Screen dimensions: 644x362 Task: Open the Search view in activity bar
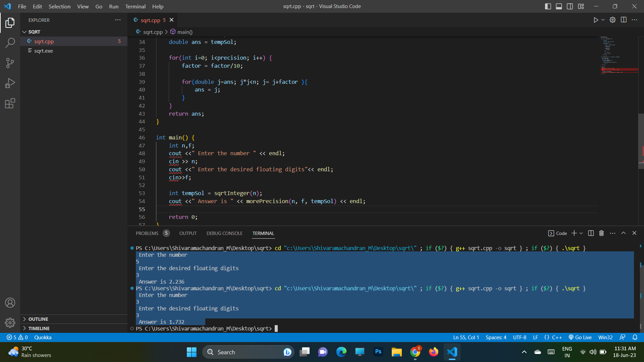click(x=10, y=43)
